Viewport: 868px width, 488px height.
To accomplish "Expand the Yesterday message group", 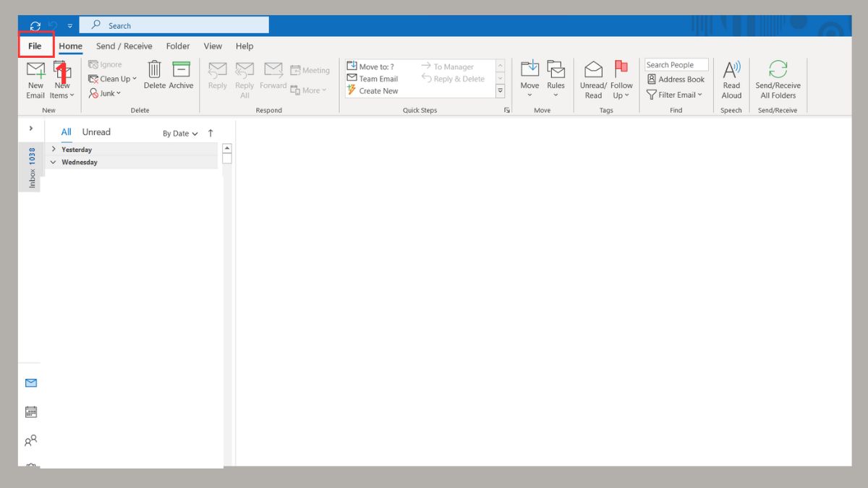I will tap(54, 150).
